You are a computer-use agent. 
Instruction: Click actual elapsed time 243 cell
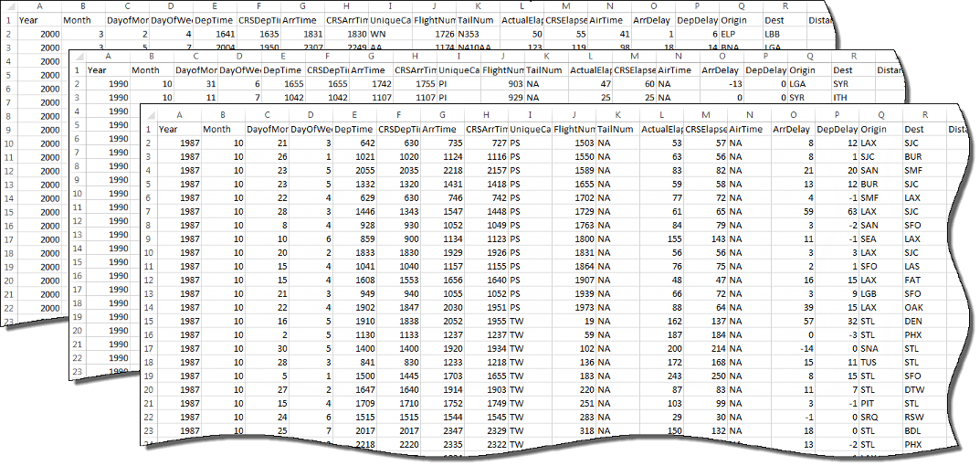pyautogui.click(x=661, y=376)
